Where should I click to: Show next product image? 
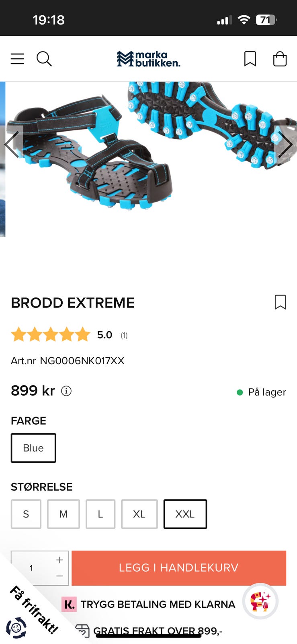[285, 144]
